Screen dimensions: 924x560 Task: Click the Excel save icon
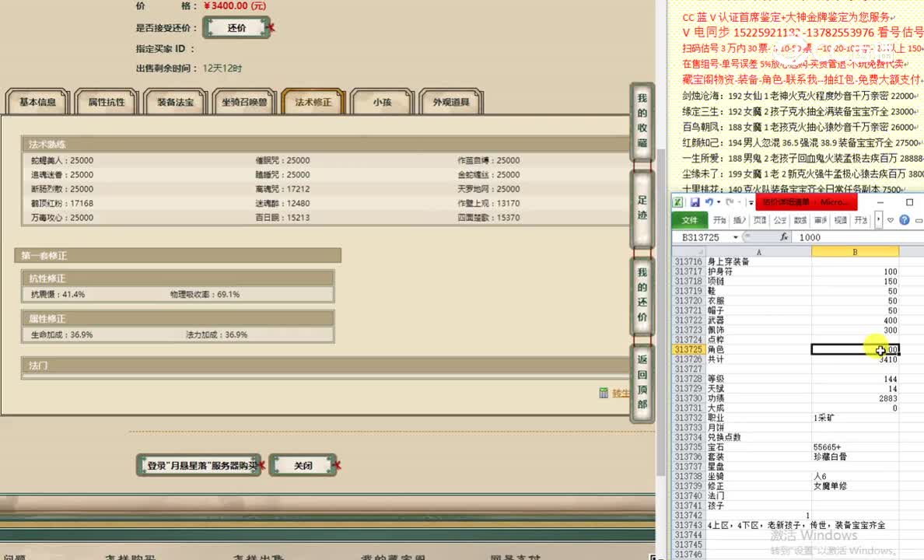pyautogui.click(x=695, y=202)
